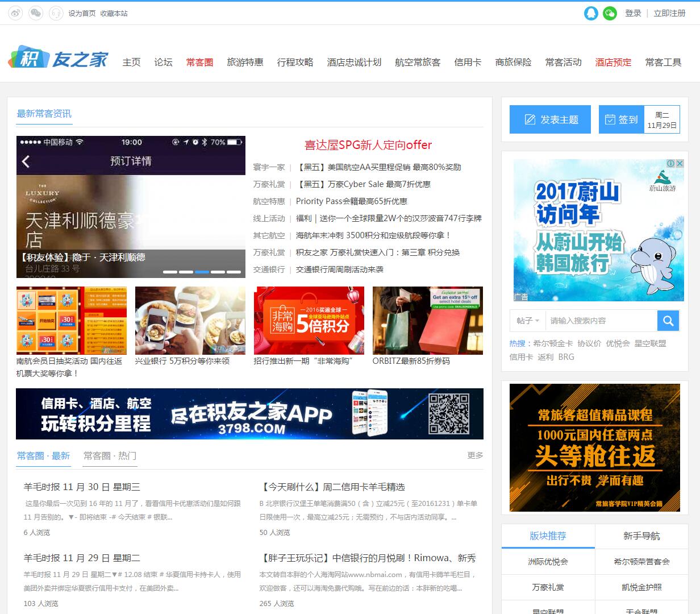Open 万豪Cyber Sale article link
700x614 pixels.
click(x=363, y=184)
